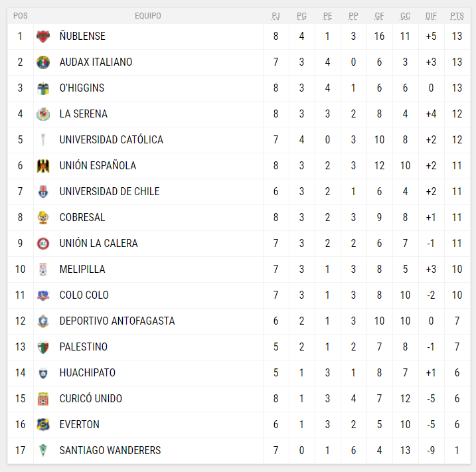Screen dimensions: 476x472
Task: Sort by the DIF column header
Action: [431, 16]
